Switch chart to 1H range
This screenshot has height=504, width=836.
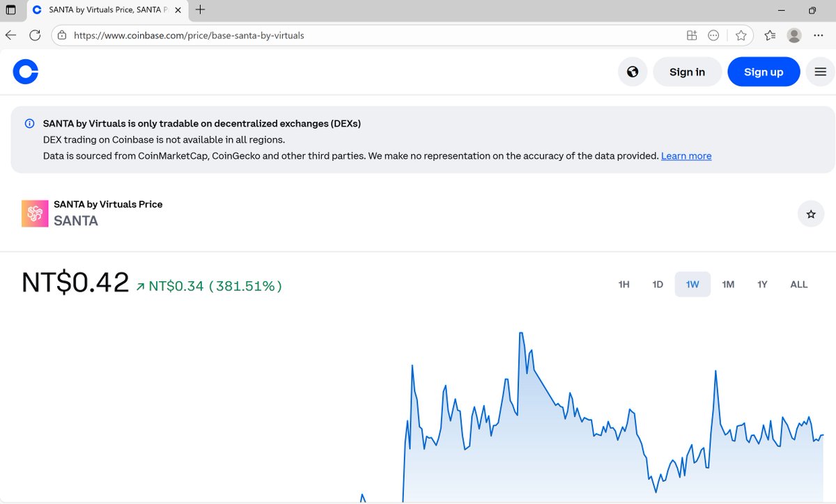624,284
